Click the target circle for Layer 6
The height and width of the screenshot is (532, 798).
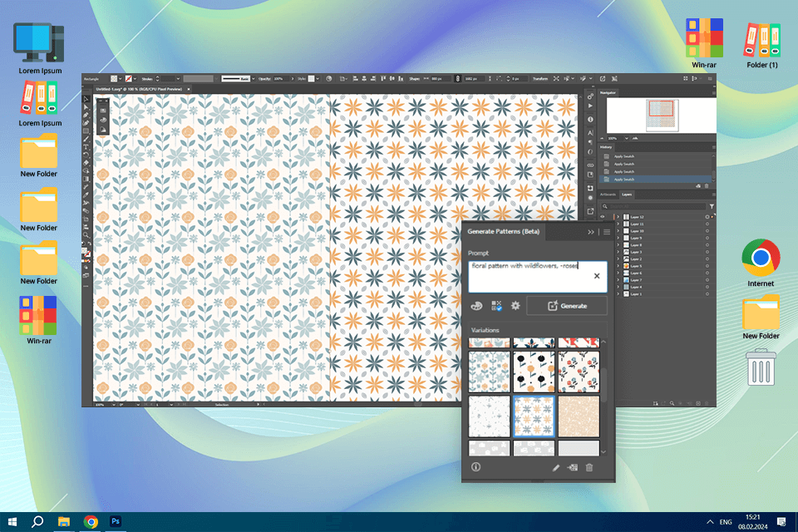click(707, 273)
